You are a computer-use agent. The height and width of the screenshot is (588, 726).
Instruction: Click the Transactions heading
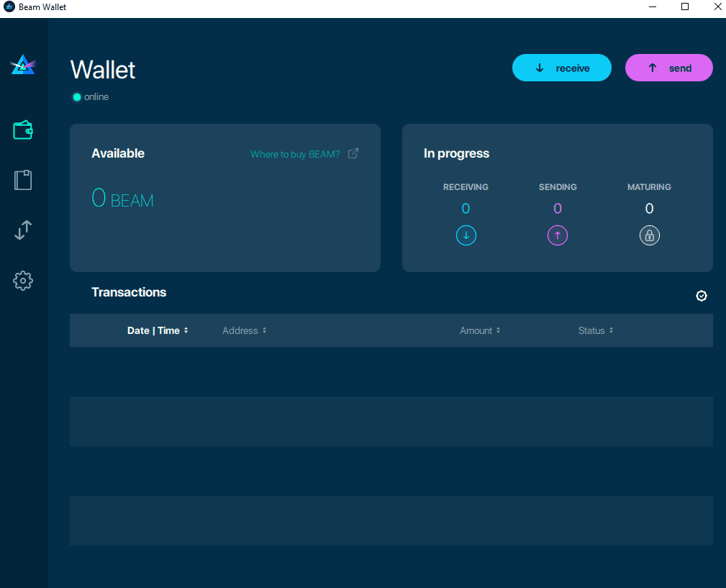pyautogui.click(x=129, y=292)
